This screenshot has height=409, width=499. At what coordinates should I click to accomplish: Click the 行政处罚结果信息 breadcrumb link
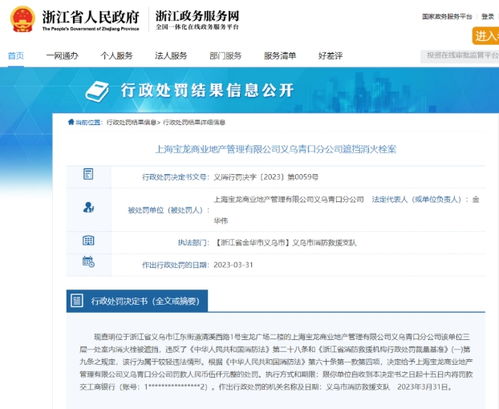131,122
